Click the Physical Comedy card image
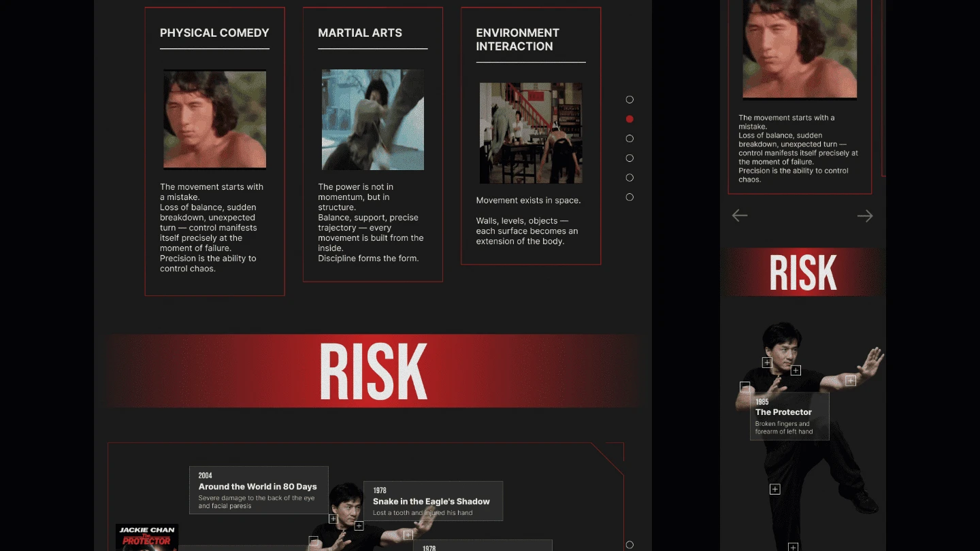This screenshot has width=980, height=551. [214, 118]
